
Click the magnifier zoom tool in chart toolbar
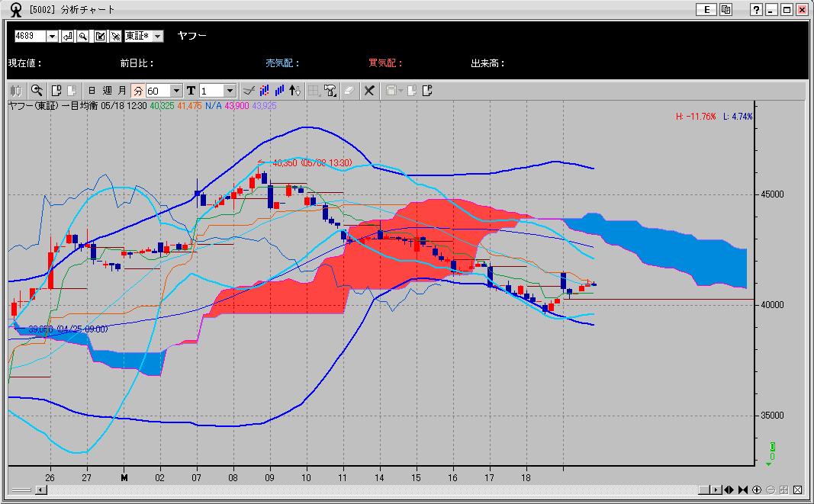coord(36,91)
